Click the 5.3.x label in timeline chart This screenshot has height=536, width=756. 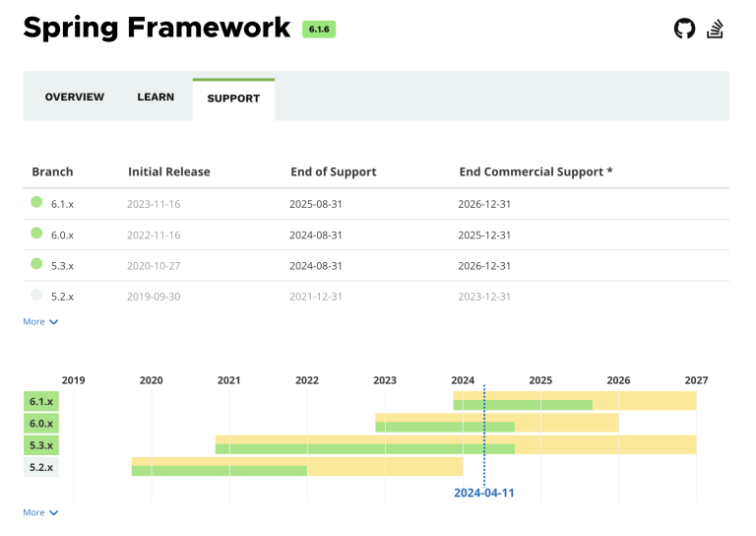tap(41, 445)
